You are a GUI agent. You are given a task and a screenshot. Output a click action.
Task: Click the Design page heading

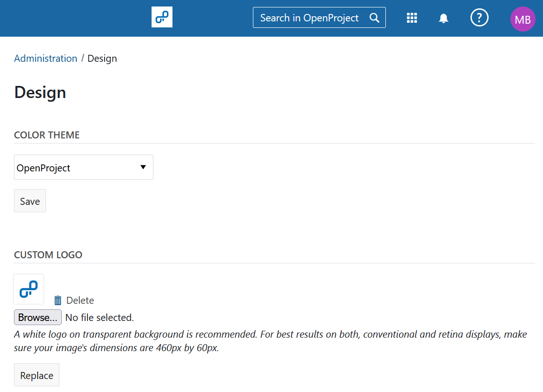pyautogui.click(x=40, y=92)
